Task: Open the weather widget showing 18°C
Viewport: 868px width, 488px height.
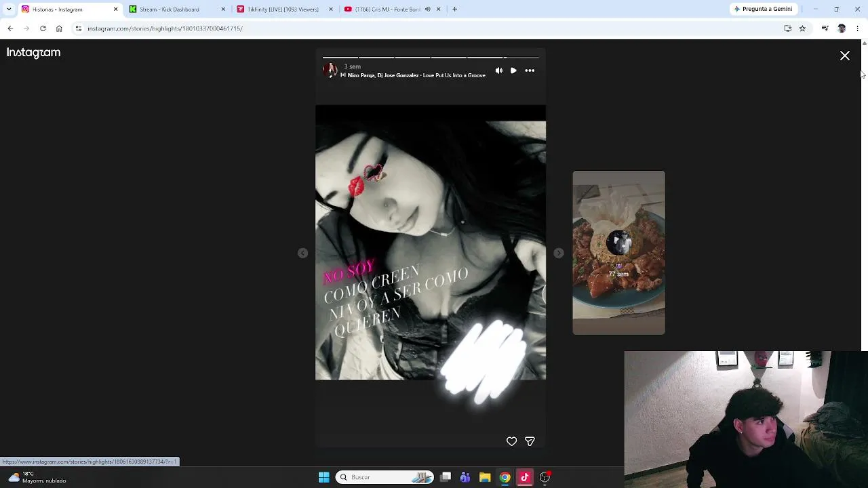Action: point(37,477)
